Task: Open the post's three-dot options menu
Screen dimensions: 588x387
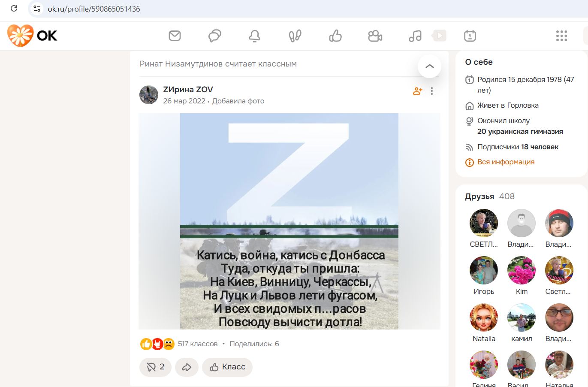Action: pyautogui.click(x=432, y=91)
